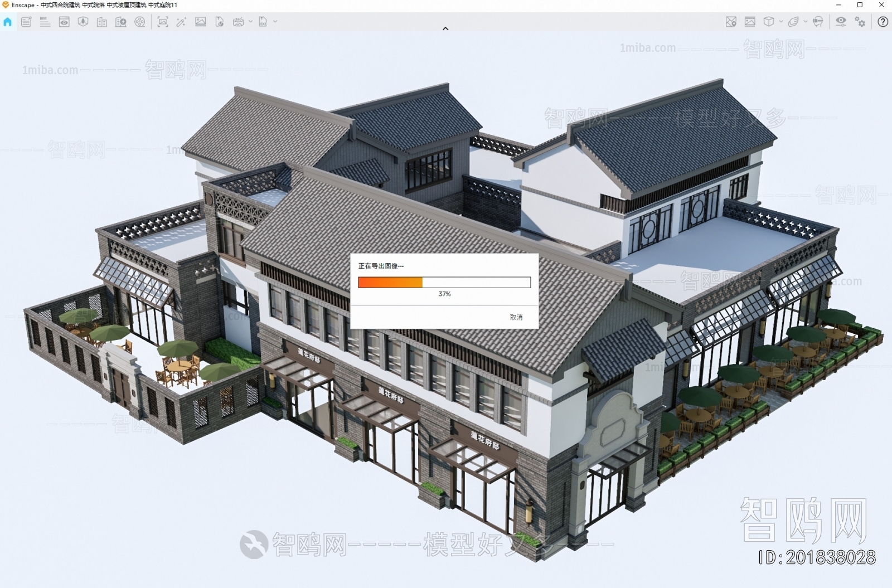Toggle the Visual Settings eye control
The height and width of the screenshot is (588, 892).
point(842,22)
